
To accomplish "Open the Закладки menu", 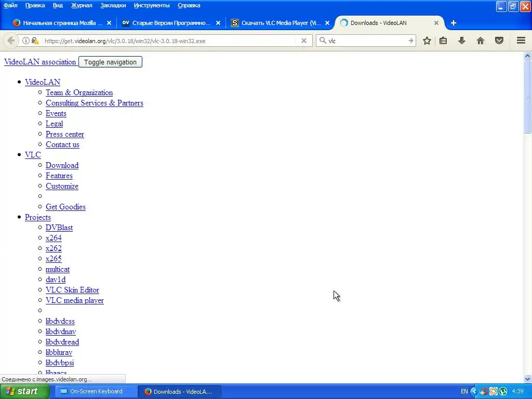I will click(x=113, y=5).
